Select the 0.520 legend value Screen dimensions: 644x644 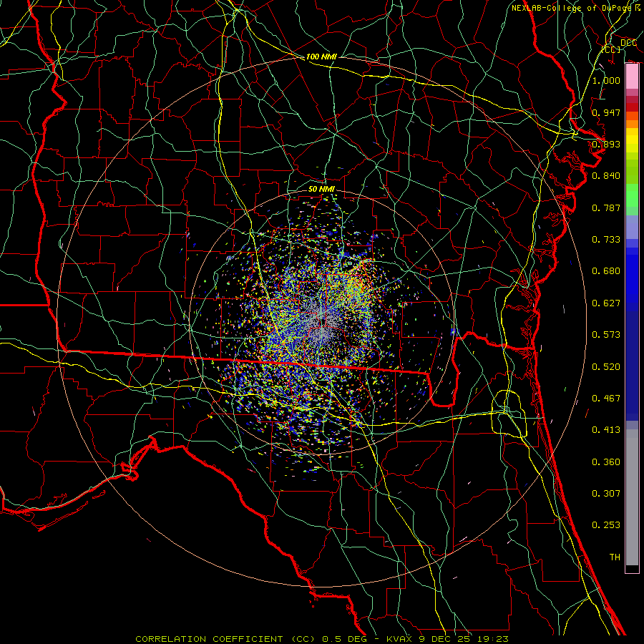(x=606, y=367)
